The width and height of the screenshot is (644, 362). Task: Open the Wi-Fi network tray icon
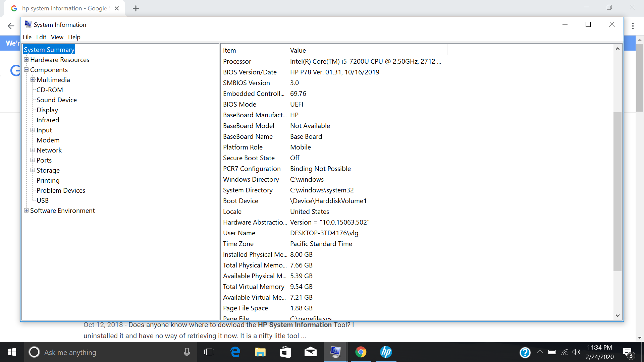tap(565, 352)
